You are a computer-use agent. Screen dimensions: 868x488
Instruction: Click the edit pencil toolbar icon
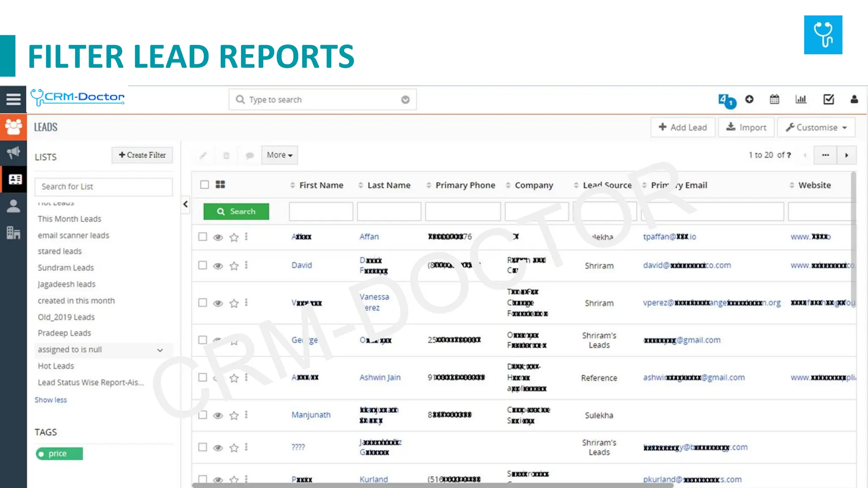(203, 155)
